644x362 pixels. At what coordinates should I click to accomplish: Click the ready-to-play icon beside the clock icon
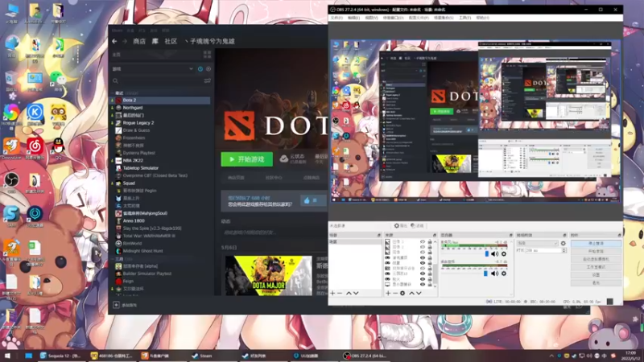(x=208, y=69)
